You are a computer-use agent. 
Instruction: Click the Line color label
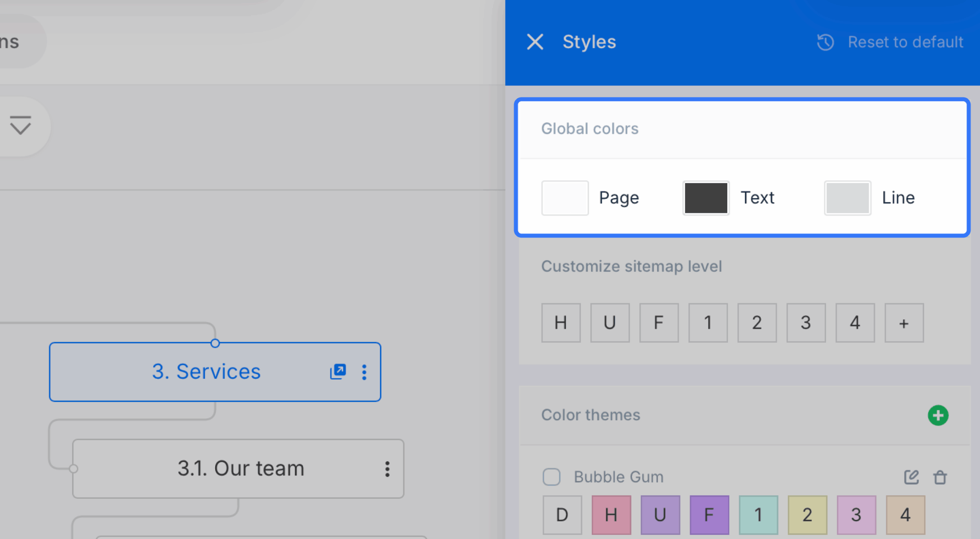point(898,198)
